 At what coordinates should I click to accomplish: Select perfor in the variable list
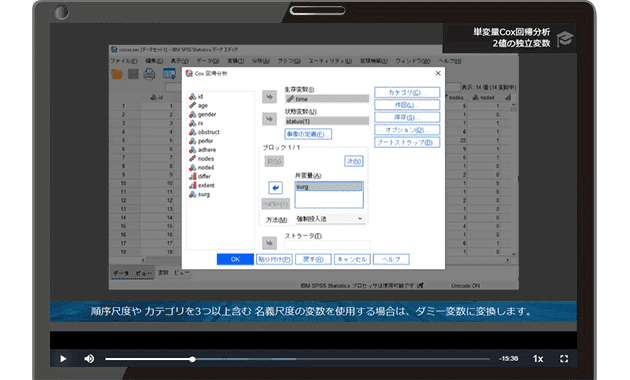(x=205, y=141)
